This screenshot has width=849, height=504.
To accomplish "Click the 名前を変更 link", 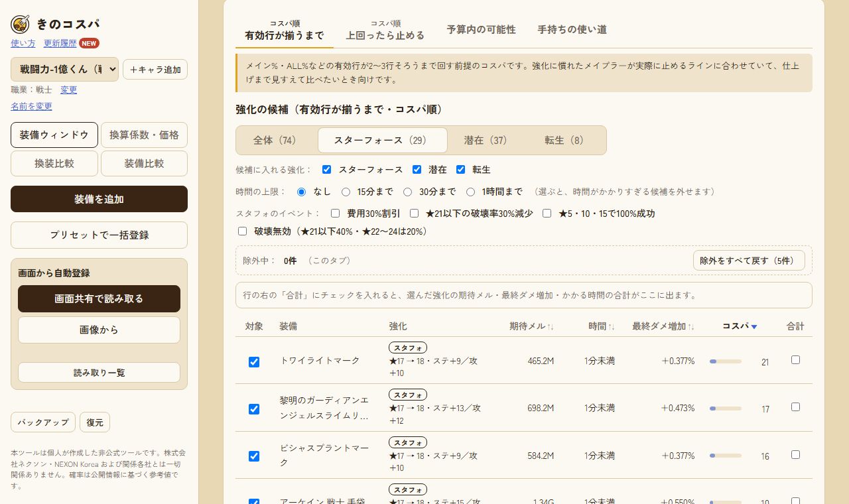I will coord(31,106).
